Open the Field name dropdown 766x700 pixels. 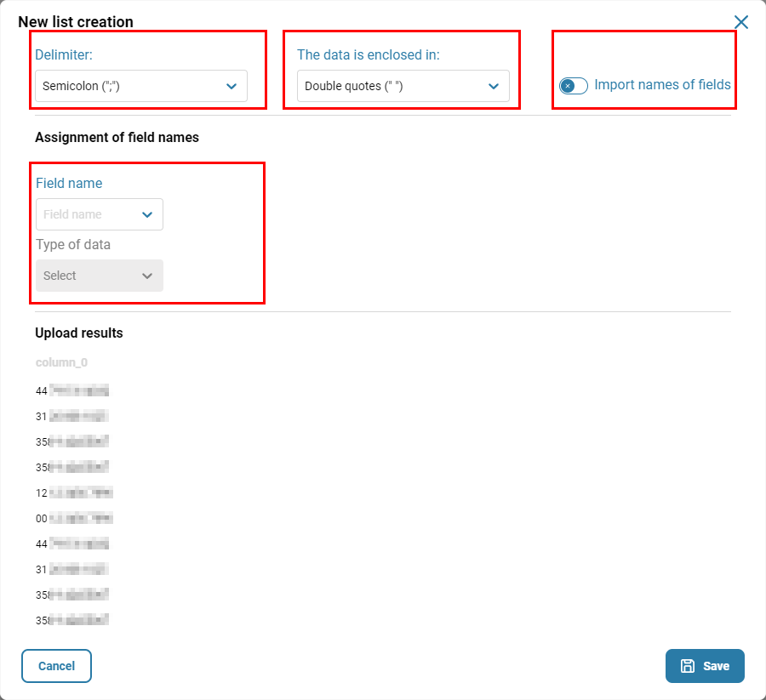[100, 214]
